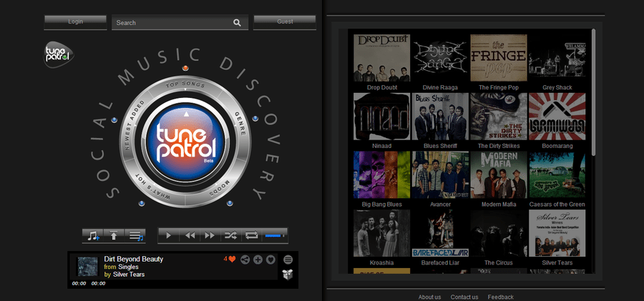The image size is (644, 301).
Task: Click the Login button
Action: pos(76,21)
